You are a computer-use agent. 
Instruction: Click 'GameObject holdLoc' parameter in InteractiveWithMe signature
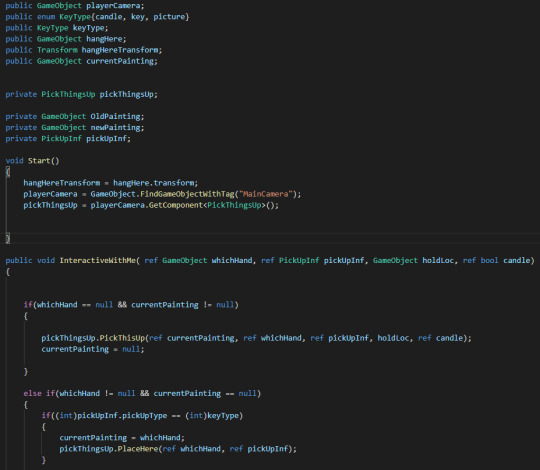413,260
